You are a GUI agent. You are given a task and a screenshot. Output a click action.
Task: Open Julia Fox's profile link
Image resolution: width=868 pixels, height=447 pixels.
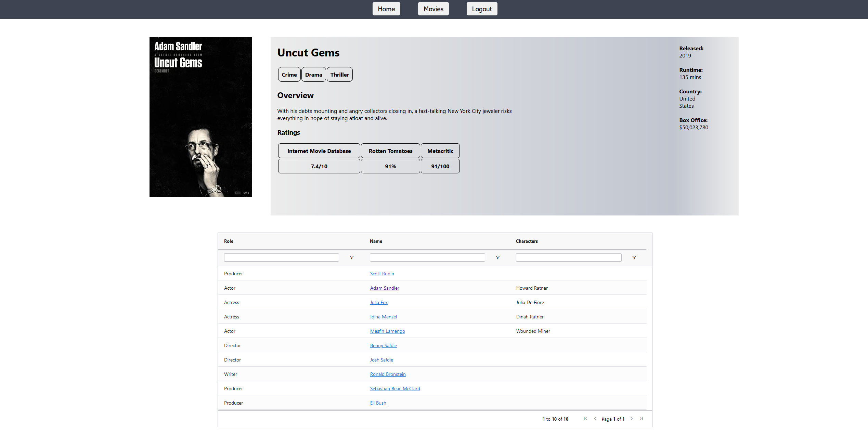379,302
